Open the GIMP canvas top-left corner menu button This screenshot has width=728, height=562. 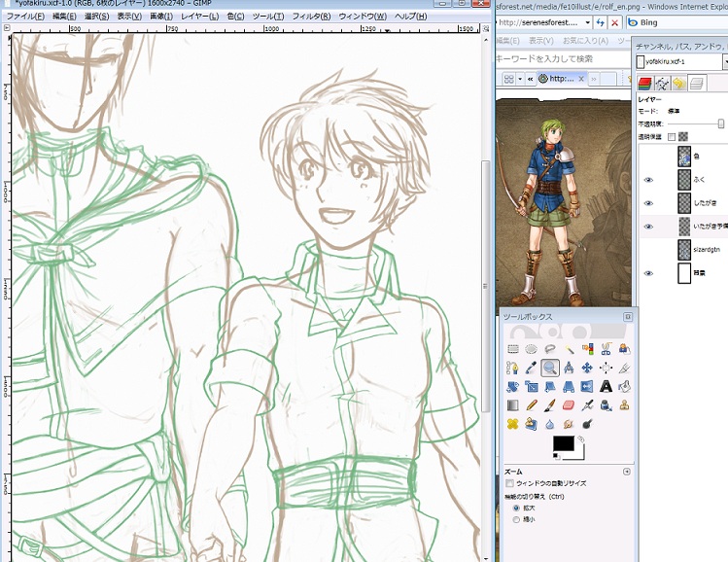[x=7, y=28]
